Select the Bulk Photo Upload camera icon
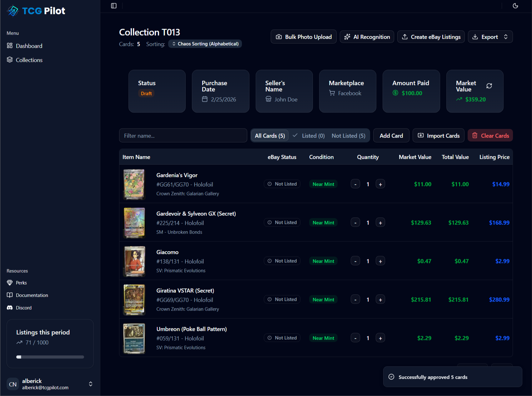Image resolution: width=532 pixels, height=396 pixels. pos(279,37)
